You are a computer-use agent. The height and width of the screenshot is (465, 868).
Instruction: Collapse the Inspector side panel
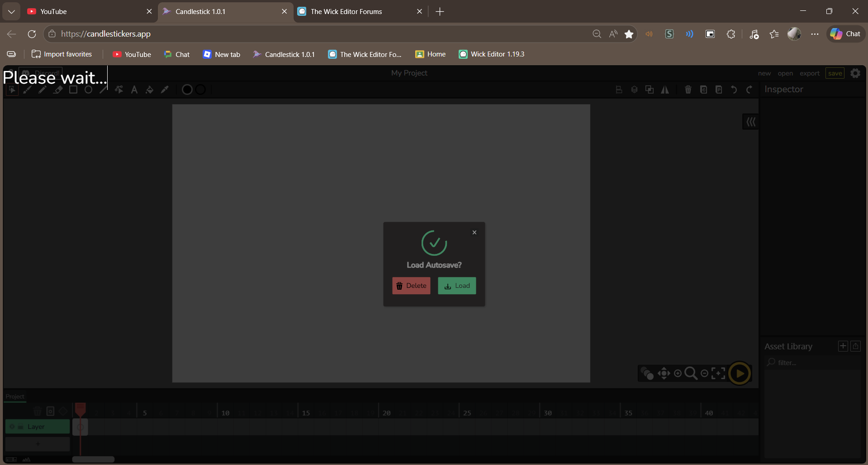tap(750, 122)
